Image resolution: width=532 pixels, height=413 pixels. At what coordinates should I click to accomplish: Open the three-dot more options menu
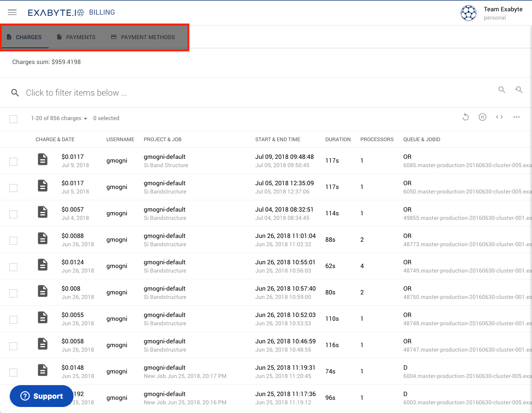516,117
